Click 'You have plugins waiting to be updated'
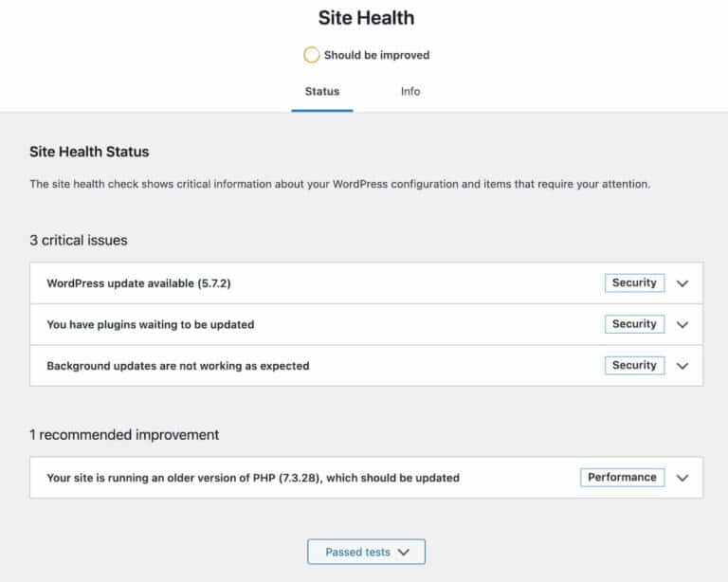This screenshot has height=582, width=728. tap(151, 324)
